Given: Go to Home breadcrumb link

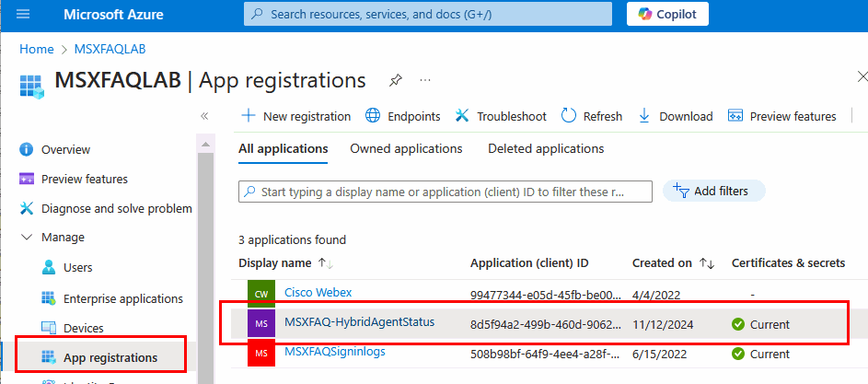Looking at the screenshot, I should click(37, 49).
